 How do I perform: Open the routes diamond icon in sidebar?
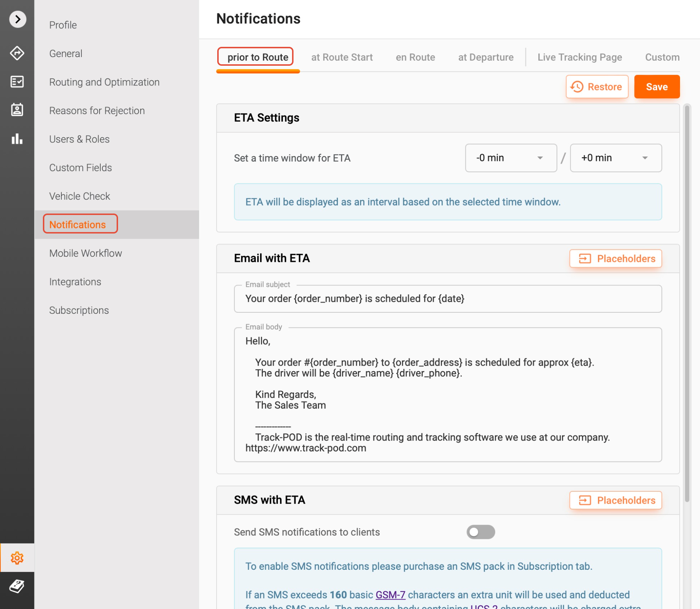(x=17, y=53)
